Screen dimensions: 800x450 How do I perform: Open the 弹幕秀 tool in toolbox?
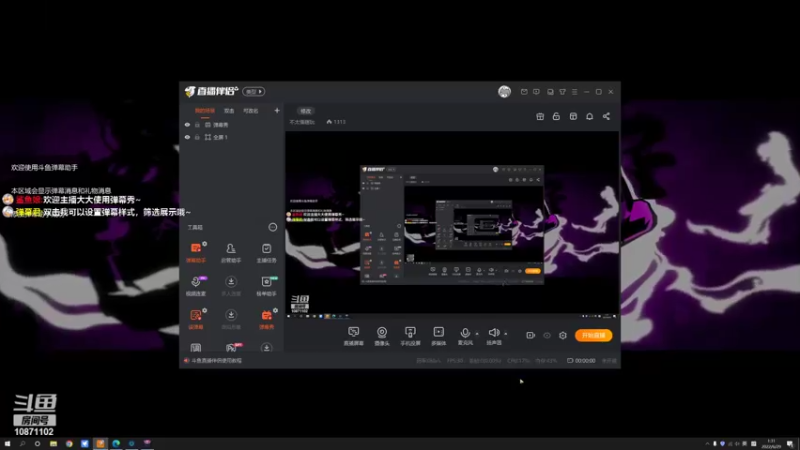pyautogui.click(x=266, y=319)
